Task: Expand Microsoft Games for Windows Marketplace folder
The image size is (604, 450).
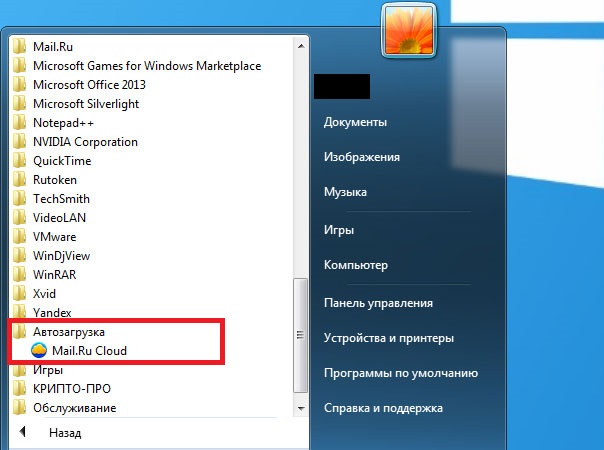Action: (x=147, y=66)
